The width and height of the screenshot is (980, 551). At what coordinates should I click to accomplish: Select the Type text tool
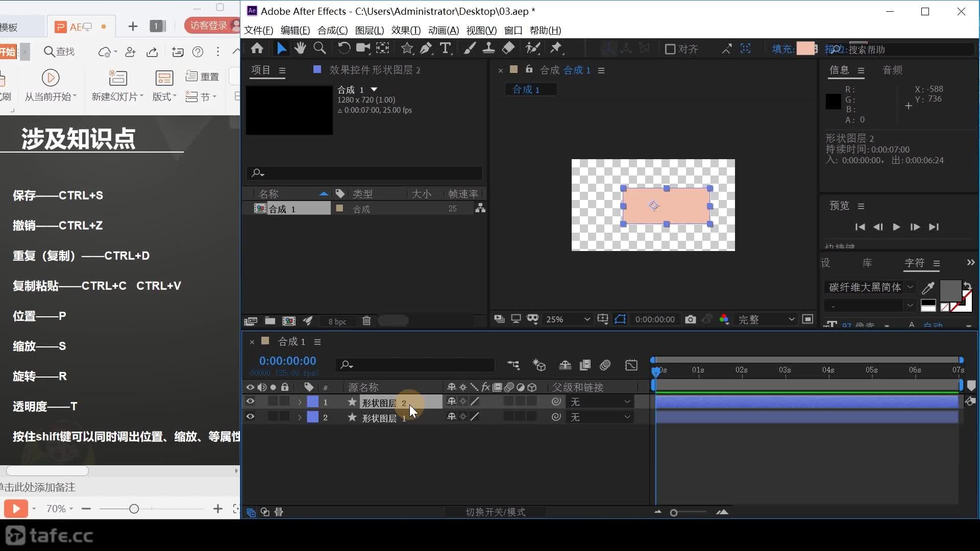click(x=446, y=48)
